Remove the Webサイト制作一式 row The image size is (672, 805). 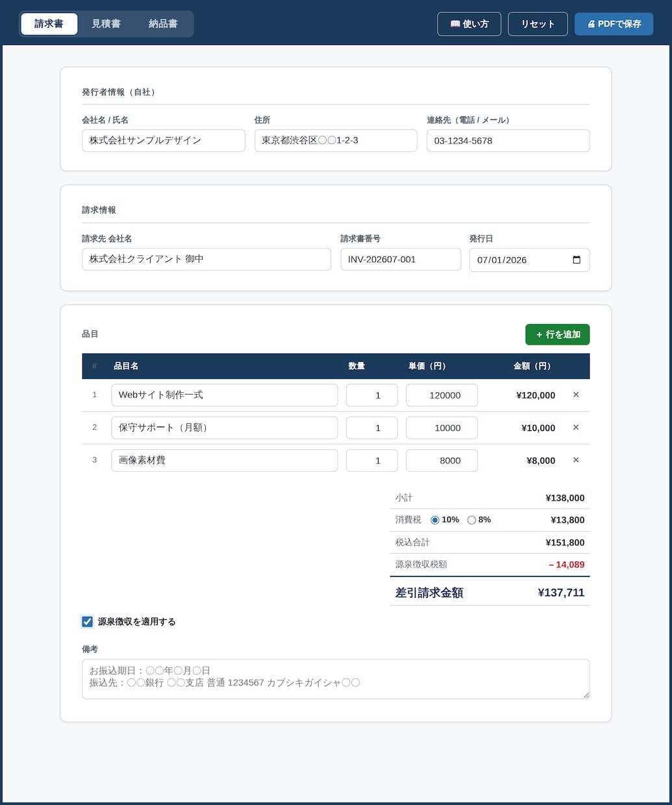click(576, 395)
